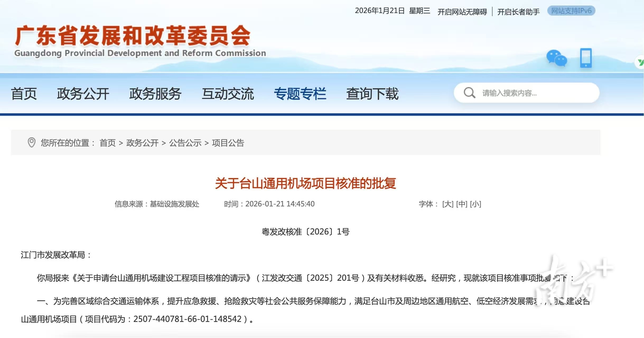
Task: Set font size to small [小]
Action: [475, 204]
